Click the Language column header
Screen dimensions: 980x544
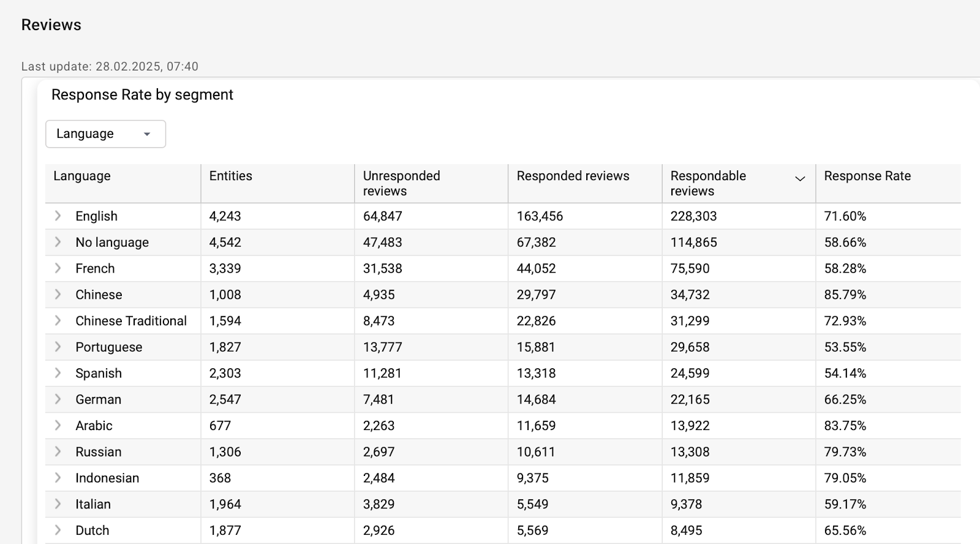(82, 176)
